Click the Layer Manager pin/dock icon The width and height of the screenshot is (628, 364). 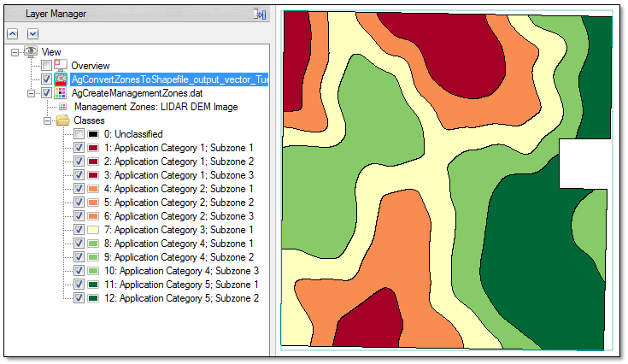[x=260, y=15]
